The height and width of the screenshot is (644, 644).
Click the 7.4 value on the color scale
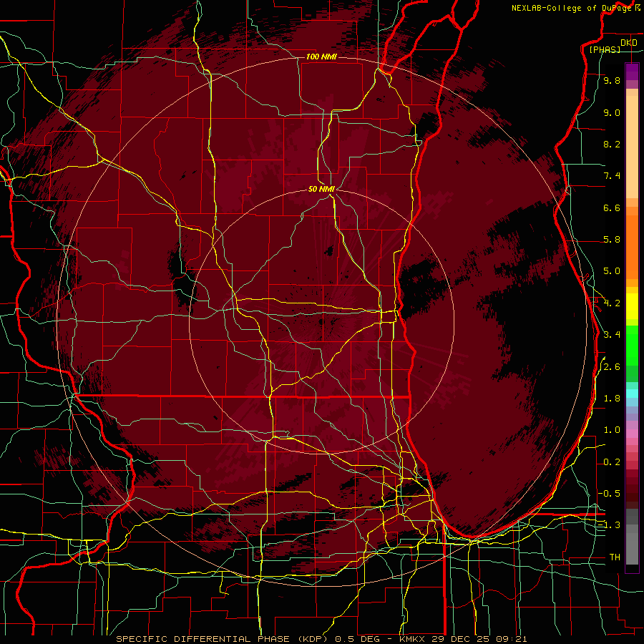click(x=612, y=176)
